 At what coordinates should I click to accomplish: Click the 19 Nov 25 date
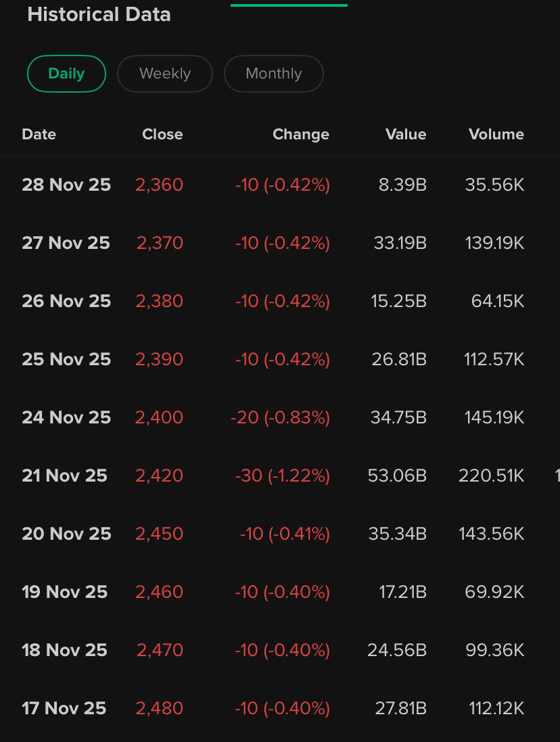[x=65, y=592]
